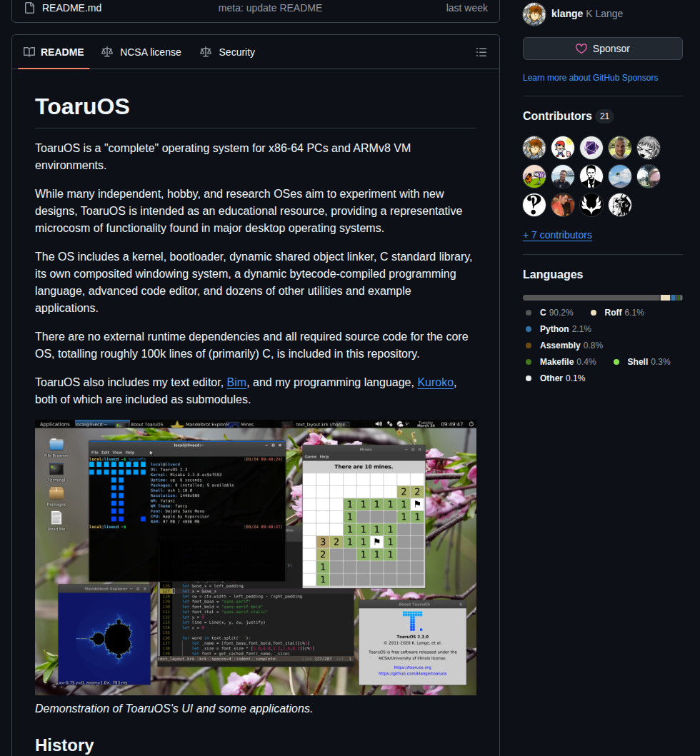Open the white wings on black contributor avatar
This screenshot has height=756, width=700.
(x=591, y=205)
